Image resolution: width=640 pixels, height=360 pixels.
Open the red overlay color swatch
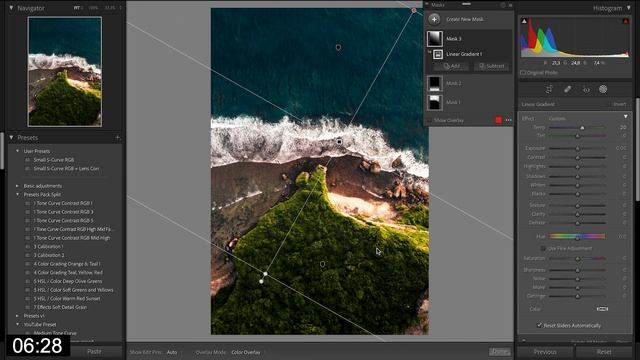[498, 120]
